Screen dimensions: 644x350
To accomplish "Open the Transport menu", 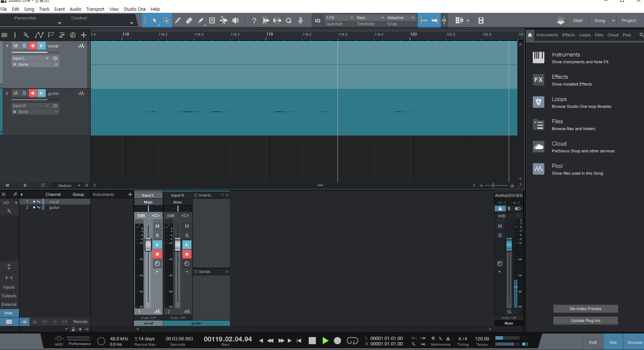I will (x=95, y=9).
